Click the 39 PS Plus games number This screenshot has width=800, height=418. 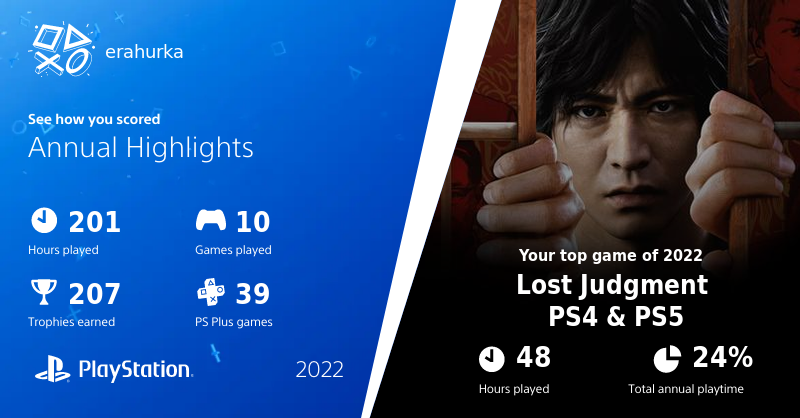pos(253,293)
